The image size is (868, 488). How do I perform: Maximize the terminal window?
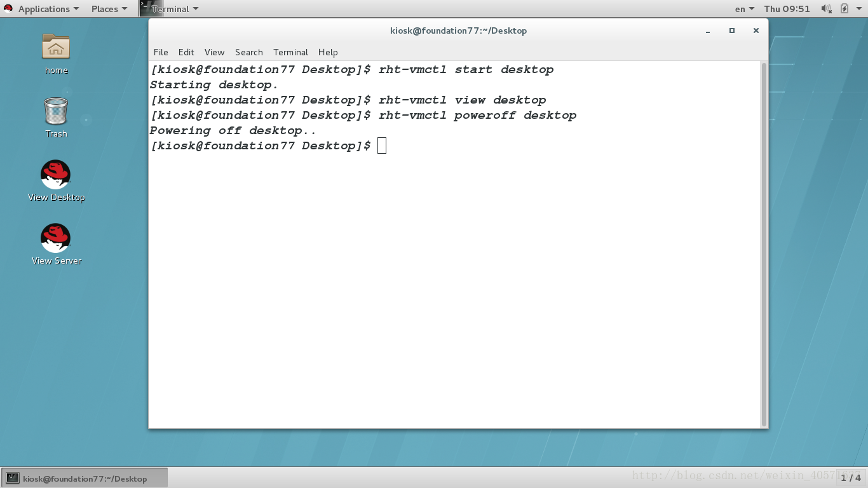[x=732, y=30]
